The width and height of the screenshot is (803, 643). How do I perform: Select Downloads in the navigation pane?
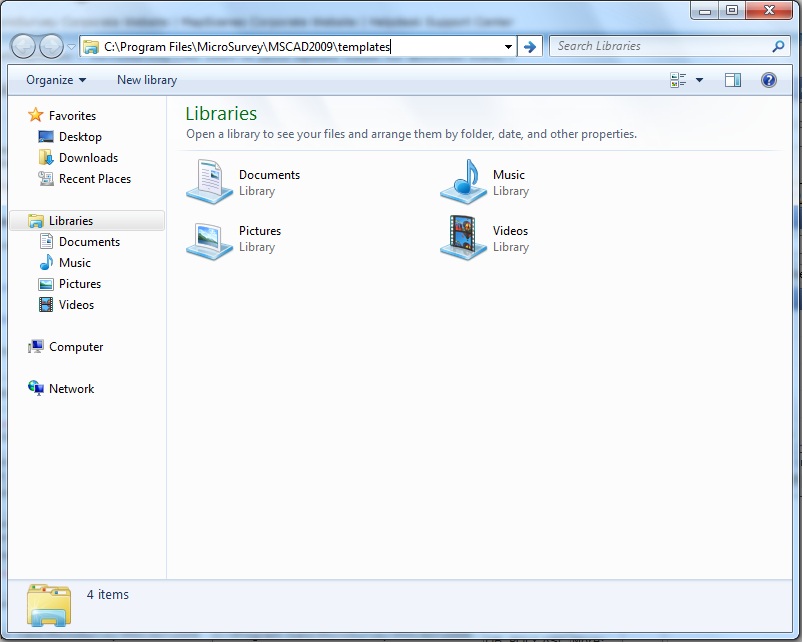click(x=88, y=158)
